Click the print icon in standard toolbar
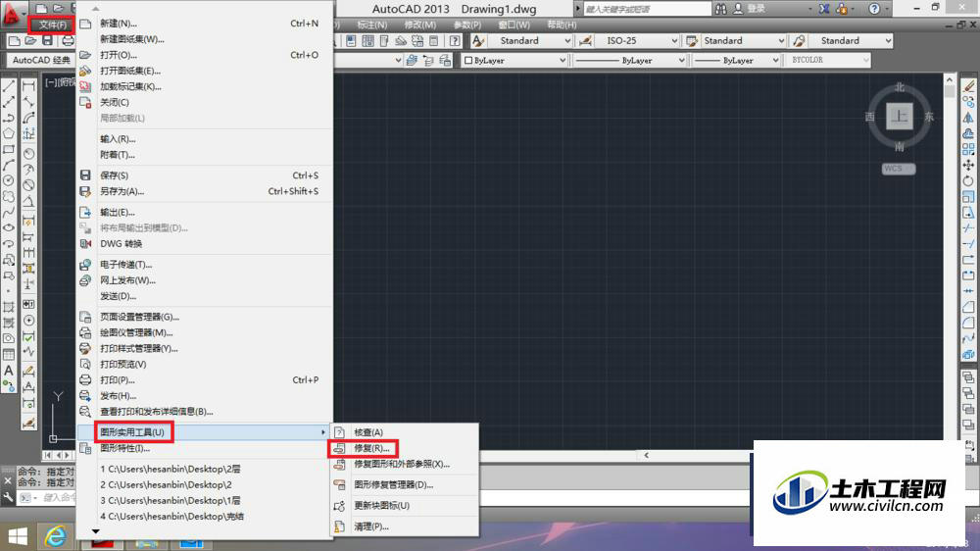 coord(68,40)
